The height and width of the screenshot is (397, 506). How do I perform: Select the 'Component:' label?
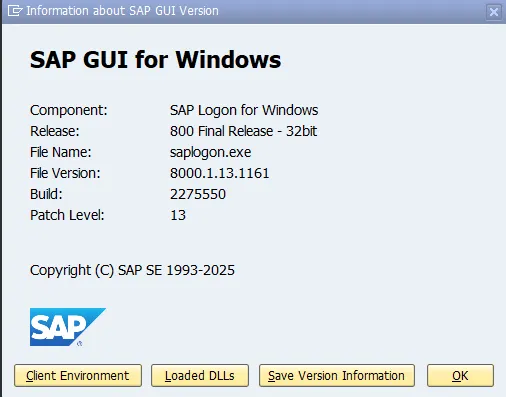[69, 110]
